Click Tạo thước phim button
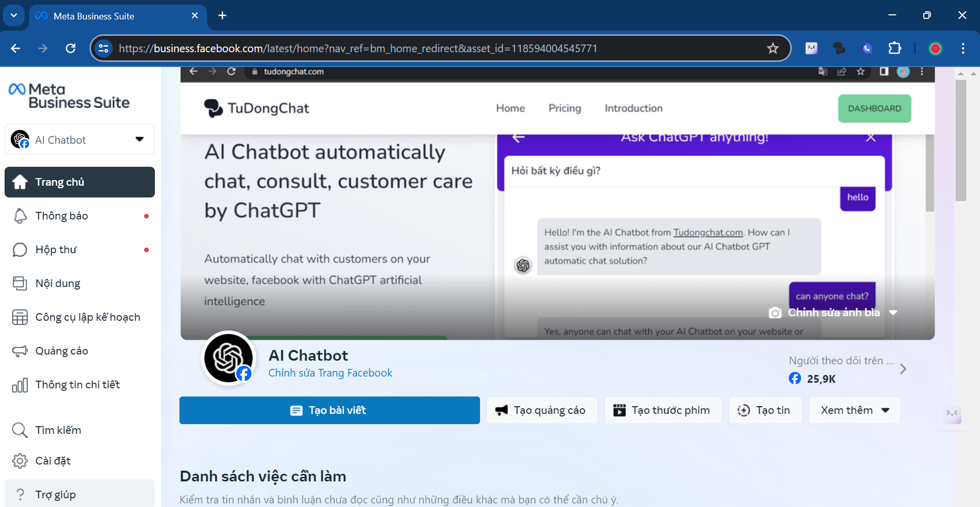Screen dimensions: 980x507 (663, 410)
